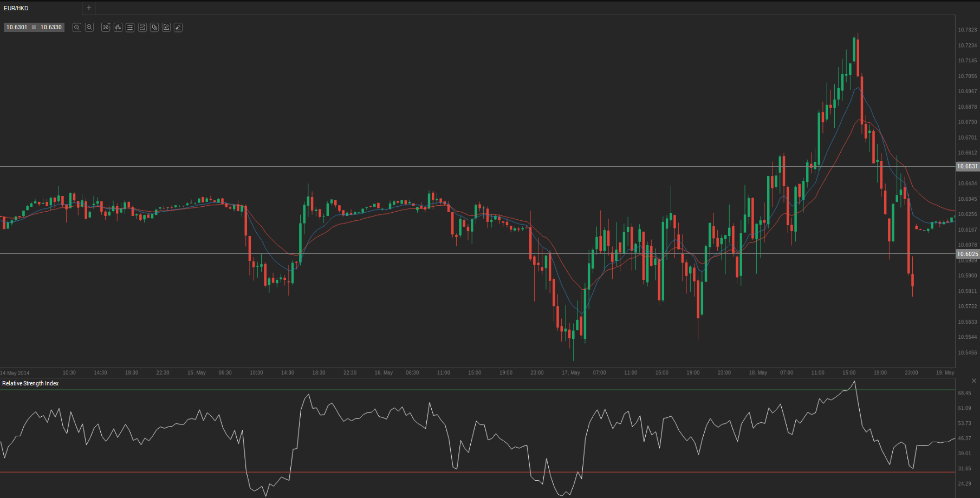Click the ask price 10.6330 button
The image size is (980, 498).
click(x=51, y=27)
